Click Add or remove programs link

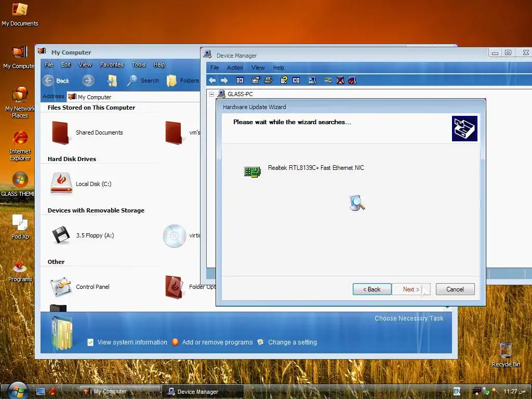[x=212, y=342]
